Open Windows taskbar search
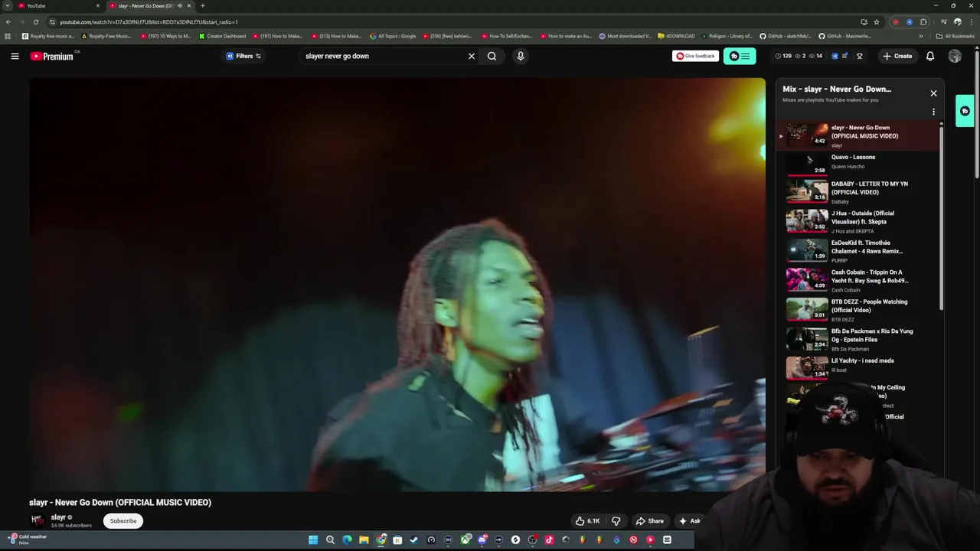Screen dimensions: 980x551 pyautogui.click(x=330, y=540)
